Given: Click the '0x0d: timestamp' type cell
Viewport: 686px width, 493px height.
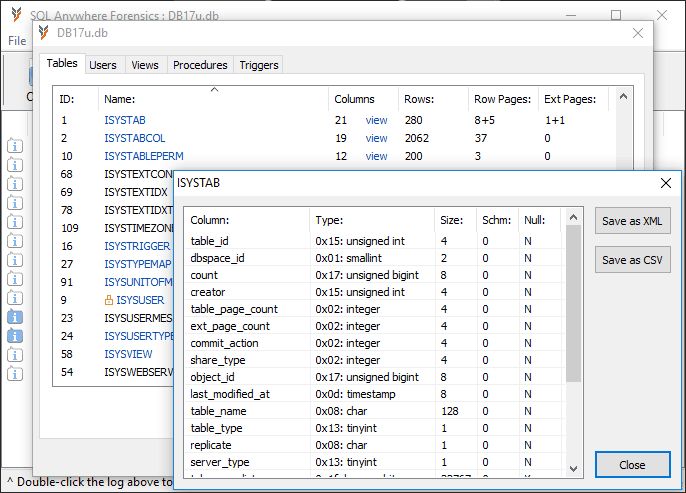Looking at the screenshot, I should click(355, 394).
